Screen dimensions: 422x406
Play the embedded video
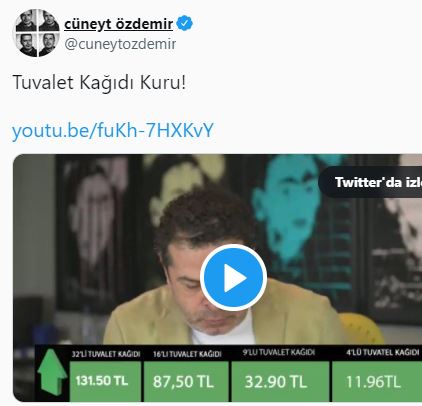[233, 278]
